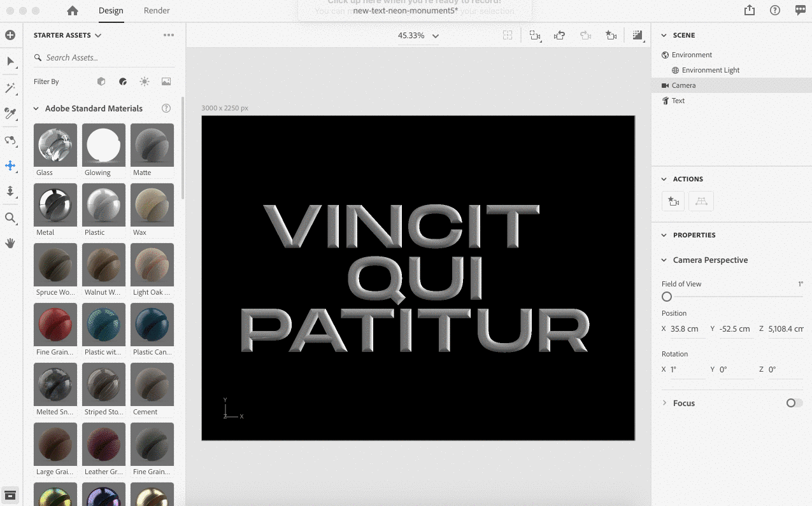The image size is (812, 506).
Task: Select the Matte material thumbnail
Action: tap(152, 145)
